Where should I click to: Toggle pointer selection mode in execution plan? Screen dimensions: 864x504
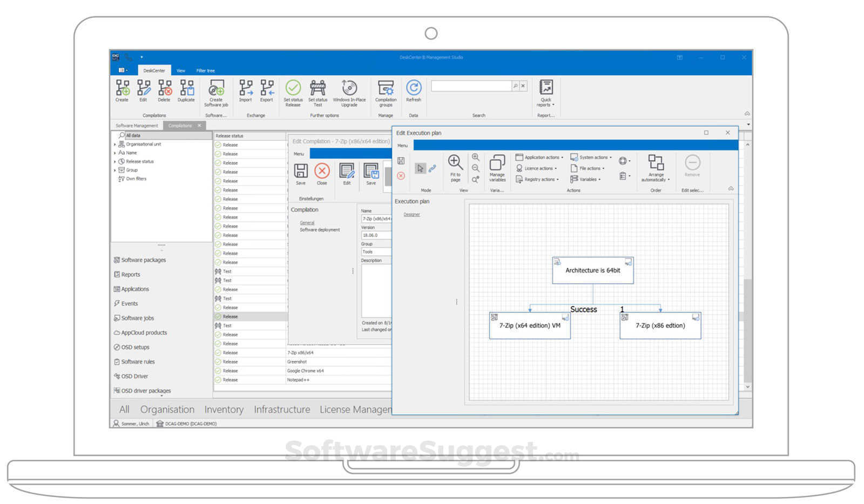tap(421, 168)
